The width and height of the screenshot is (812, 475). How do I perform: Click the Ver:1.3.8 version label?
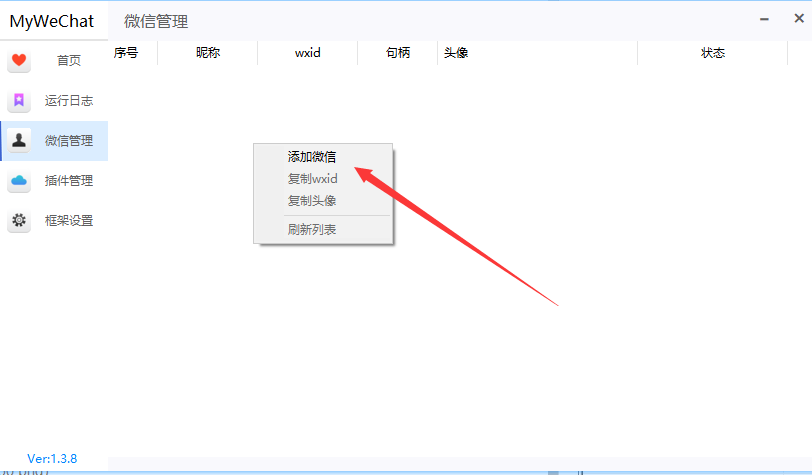52,458
